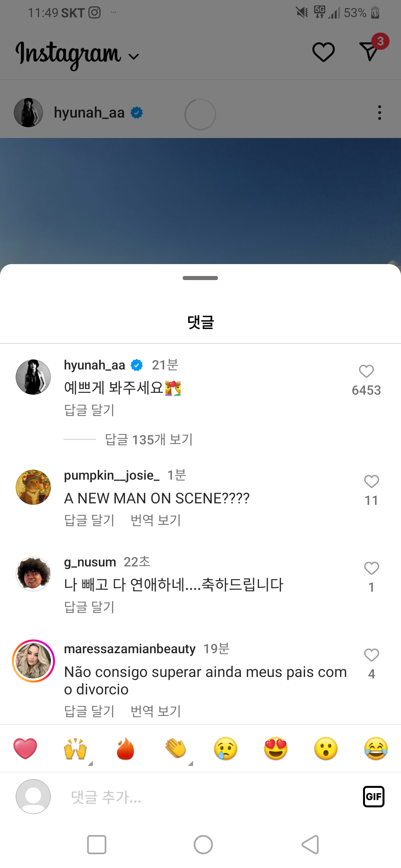Reply to g_nusum's comment

[89, 607]
